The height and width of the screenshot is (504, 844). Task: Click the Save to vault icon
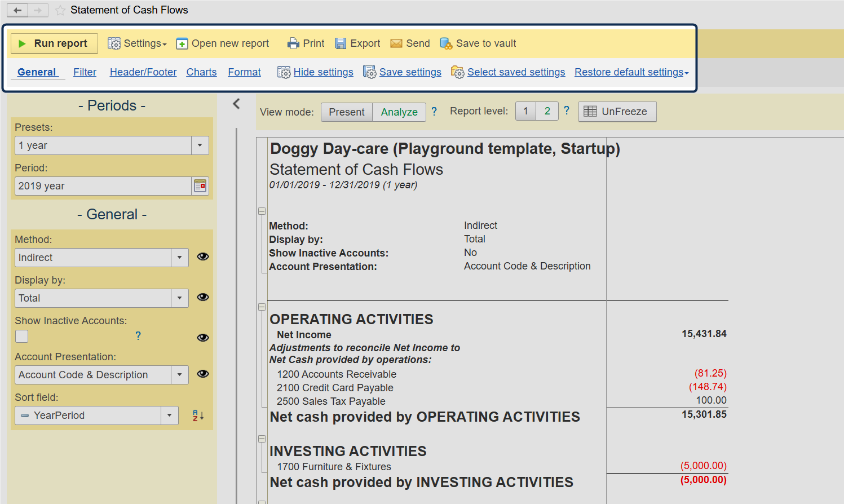[446, 43]
